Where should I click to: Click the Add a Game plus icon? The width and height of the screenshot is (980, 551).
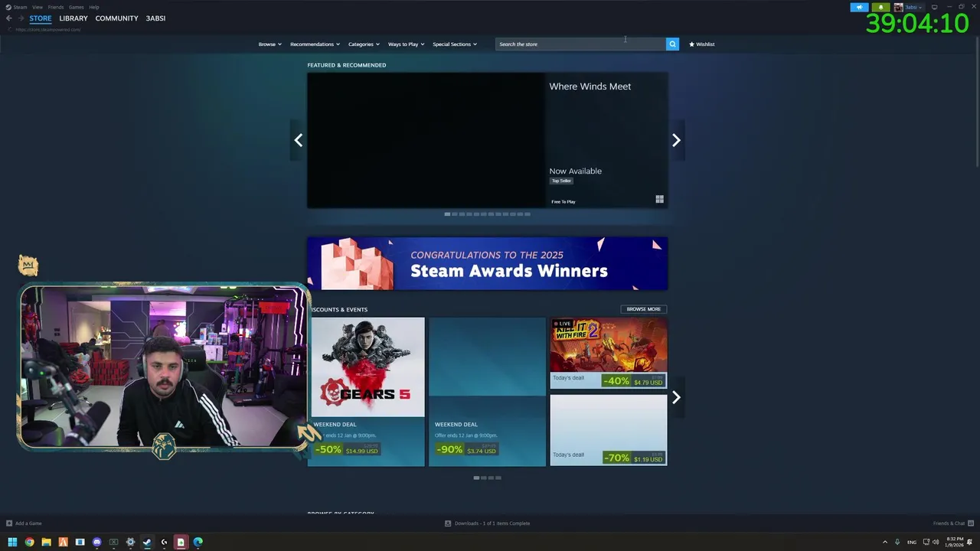[x=9, y=523]
